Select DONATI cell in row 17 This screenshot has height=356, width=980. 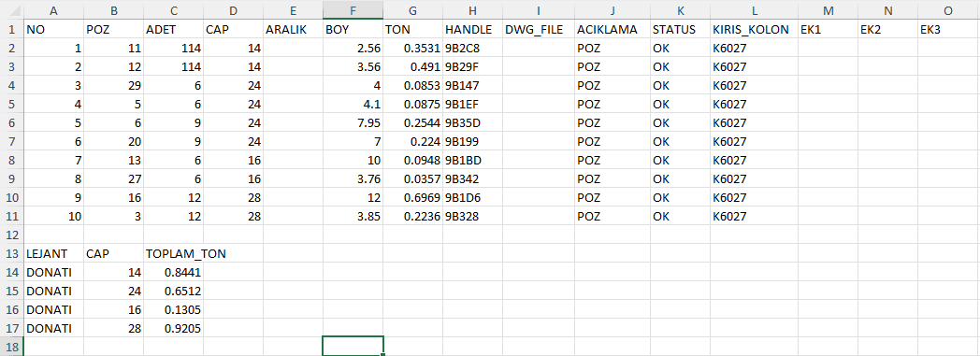[x=53, y=329]
